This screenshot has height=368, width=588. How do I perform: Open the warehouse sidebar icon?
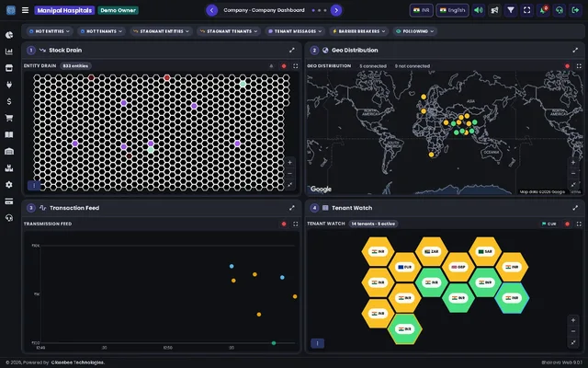click(x=9, y=151)
